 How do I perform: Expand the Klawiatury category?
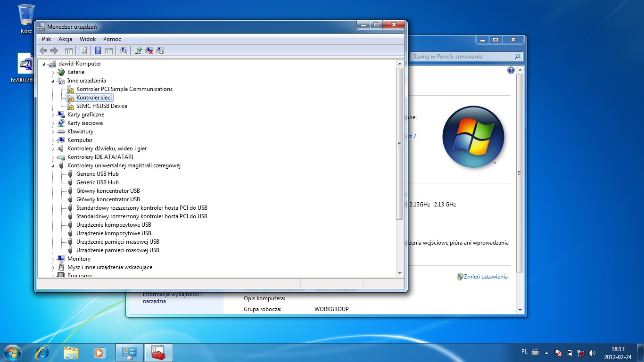click(53, 132)
